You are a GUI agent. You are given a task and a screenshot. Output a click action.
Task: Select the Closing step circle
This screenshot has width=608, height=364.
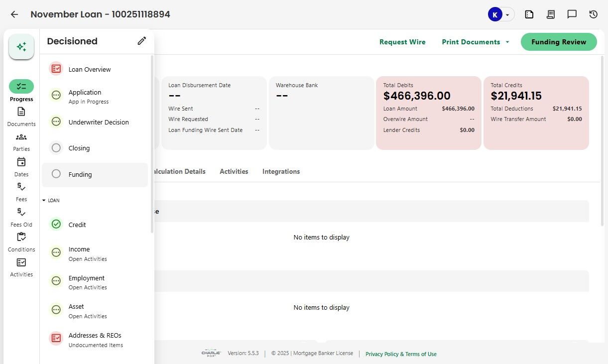pyautogui.click(x=56, y=148)
